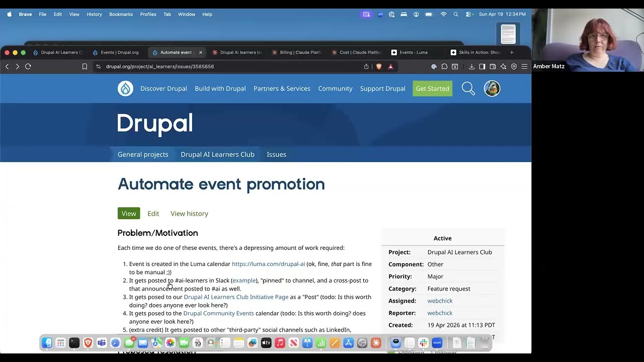Viewport: 644px width, 362px height.
Task: Select the issue Edit tab
Action: click(x=153, y=214)
